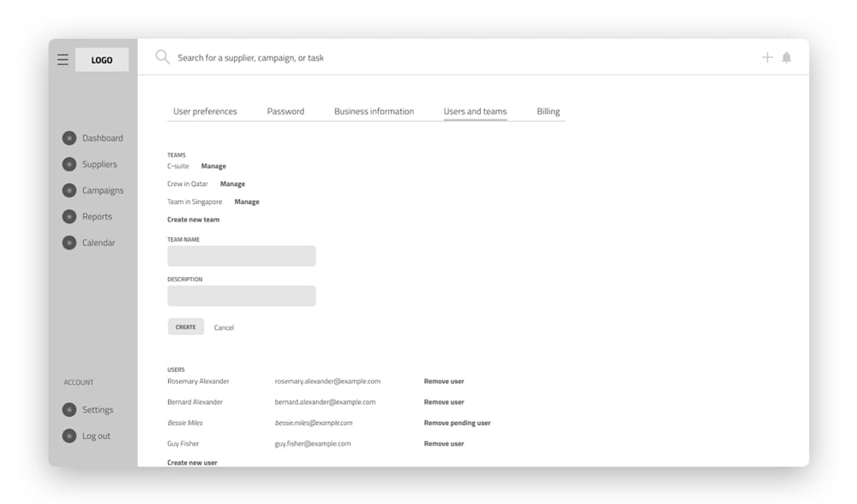Switch to the Password tab
This screenshot has height=504, width=857.
(x=286, y=111)
